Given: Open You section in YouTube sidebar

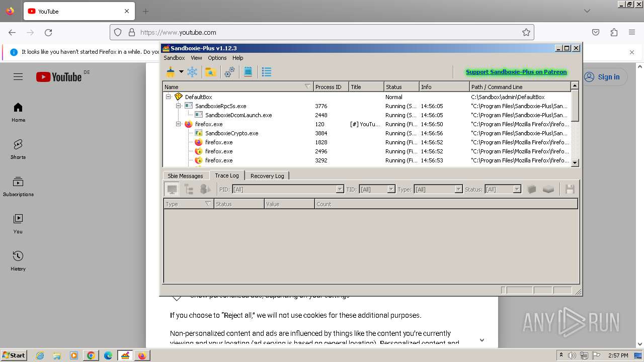Looking at the screenshot, I should (x=18, y=224).
